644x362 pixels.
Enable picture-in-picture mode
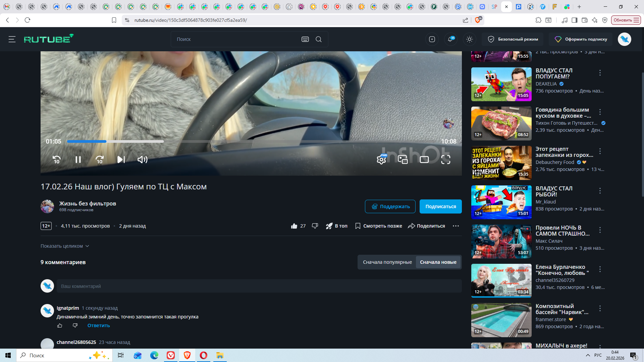(403, 160)
